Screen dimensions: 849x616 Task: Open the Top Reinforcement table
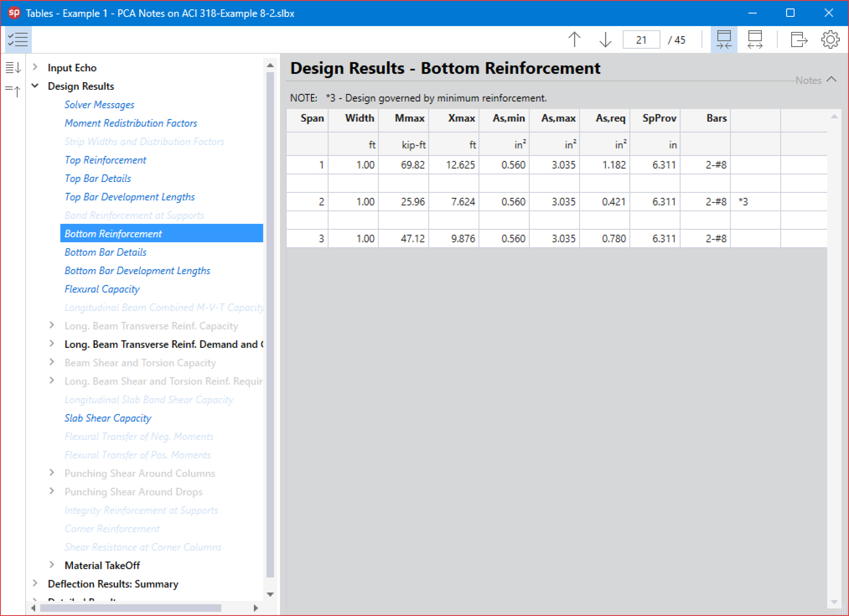105,160
